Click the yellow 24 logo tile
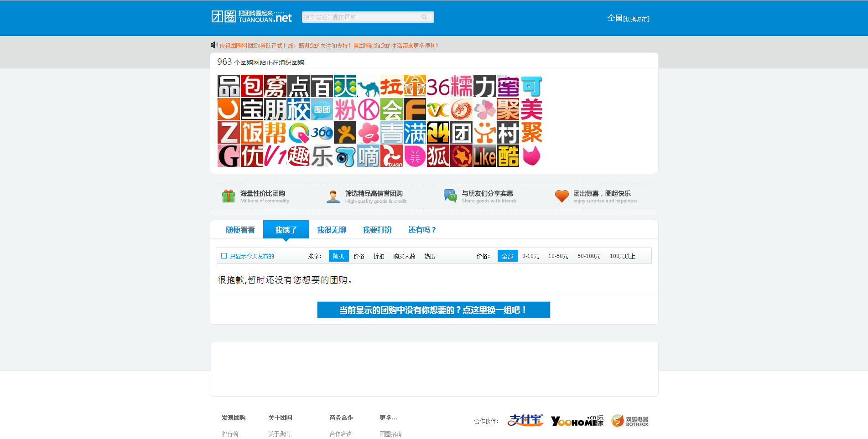Viewport: 868px width, 439px height. [438, 133]
